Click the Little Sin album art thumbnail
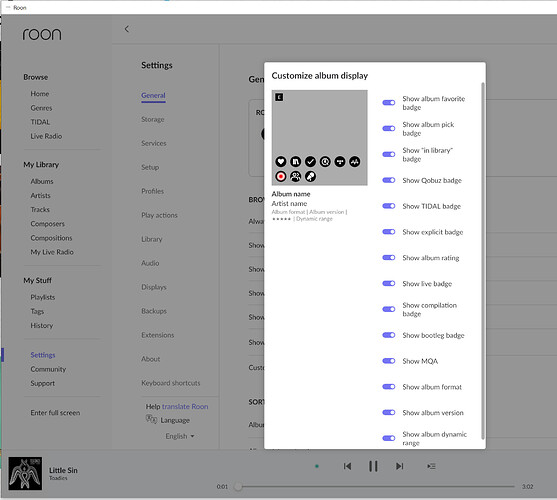Viewport: 557px width, 500px height. [25, 473]
